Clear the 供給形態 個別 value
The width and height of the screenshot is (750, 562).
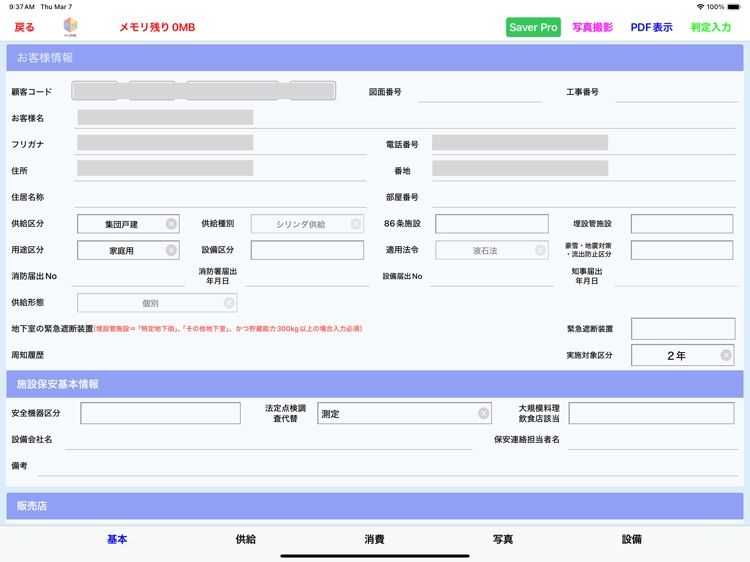click(229, 303)
